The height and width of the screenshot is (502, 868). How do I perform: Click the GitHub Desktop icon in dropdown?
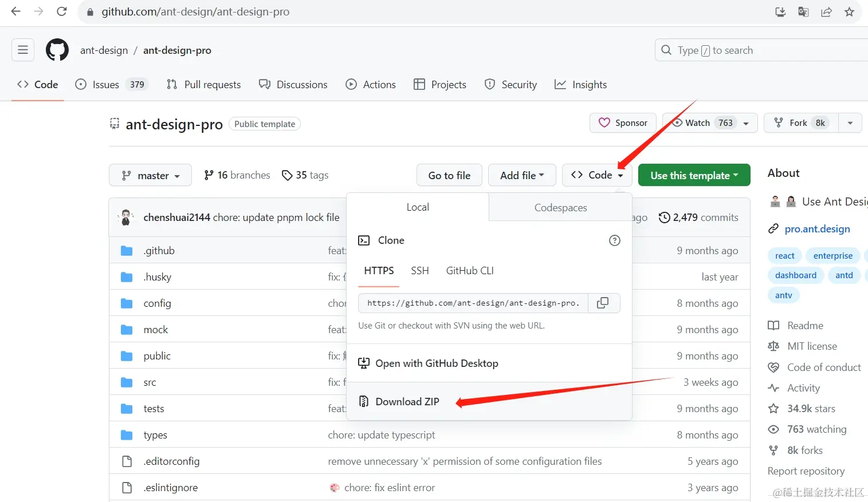[x=364, y=363]
